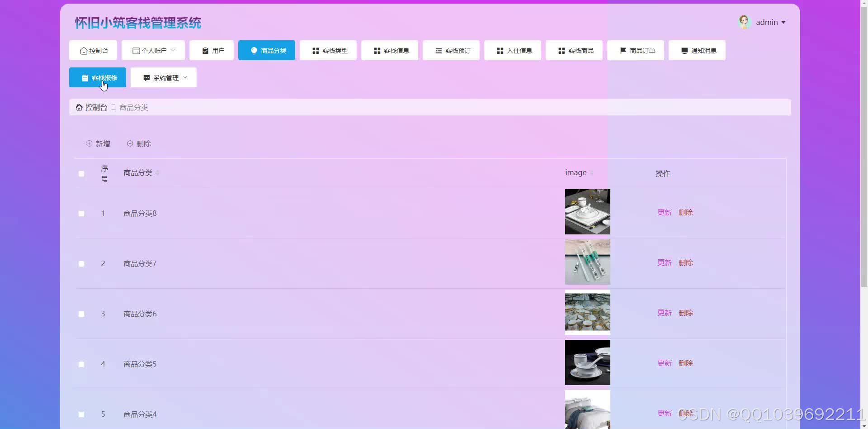This screenshot has height=429, width=868.
Task: Click the grid icon beside 入住信息
Action: pos(500,51)
